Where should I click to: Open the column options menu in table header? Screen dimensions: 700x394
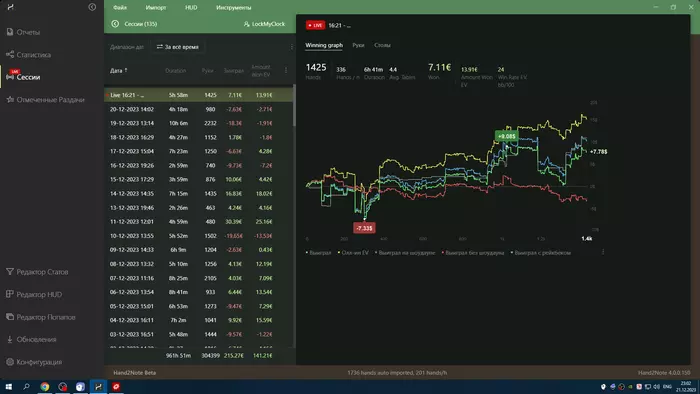pos(286,71)
